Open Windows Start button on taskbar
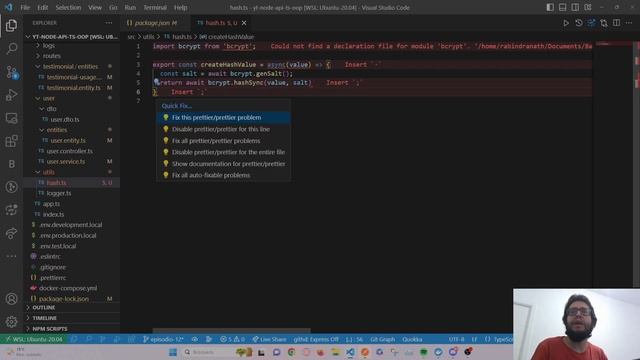The height and width of the screenshot is (360, 640). [x=173, y=352]
